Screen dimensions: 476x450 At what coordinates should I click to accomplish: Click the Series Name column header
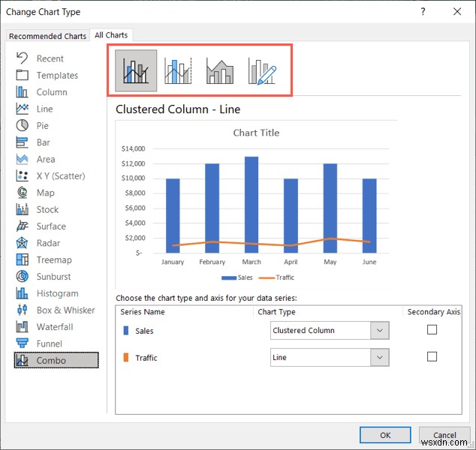[143, 312]
